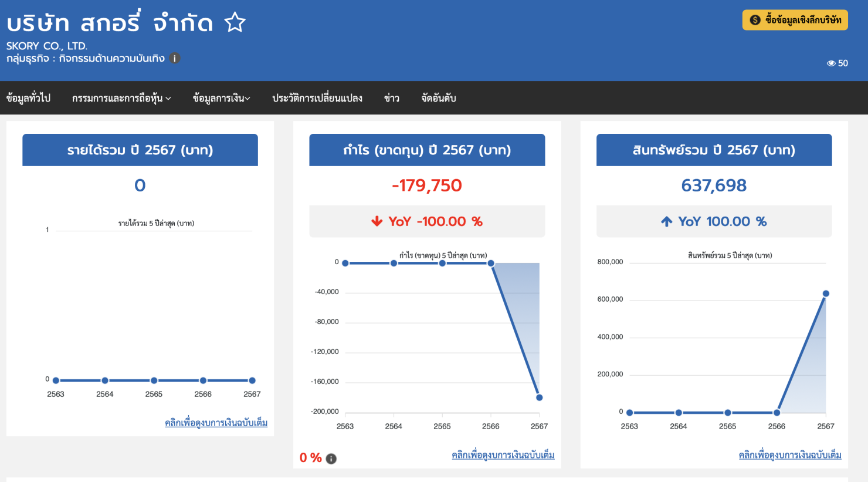Screen dimensions: 868x482
Task: Open full financial statement link under assets chart
Action: click(789, 455)
